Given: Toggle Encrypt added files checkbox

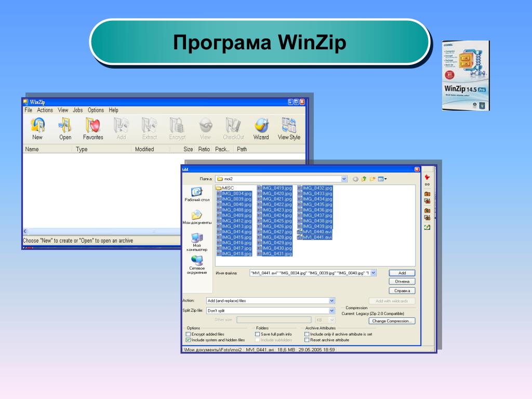Looking at the screenshot, I should pyautogui.click(x=188, y=334).
